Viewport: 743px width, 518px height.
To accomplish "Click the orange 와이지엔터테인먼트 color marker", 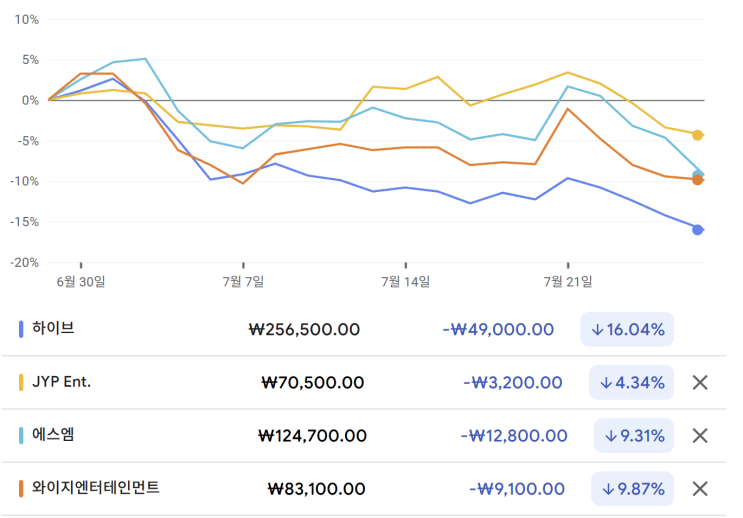I will click(x=22, y=488).
